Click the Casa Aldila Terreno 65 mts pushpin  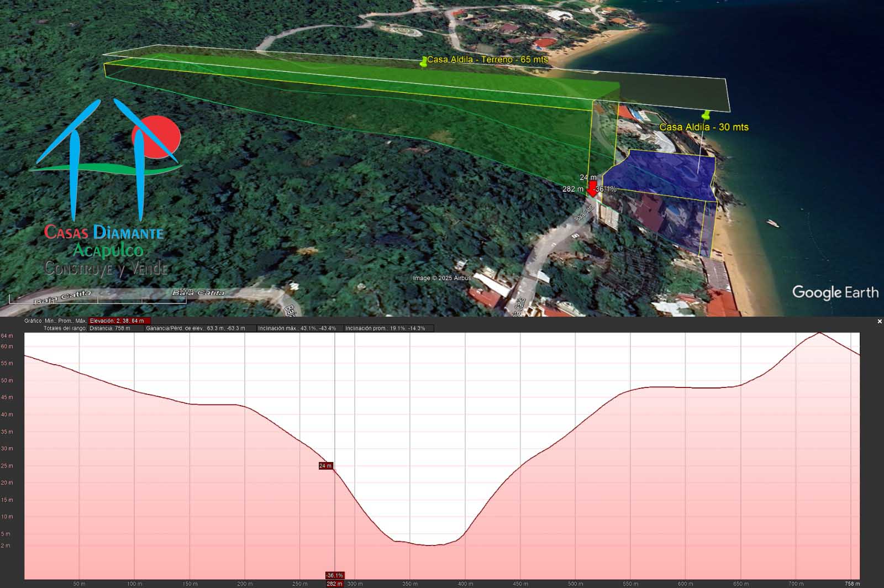click(424, 61)
